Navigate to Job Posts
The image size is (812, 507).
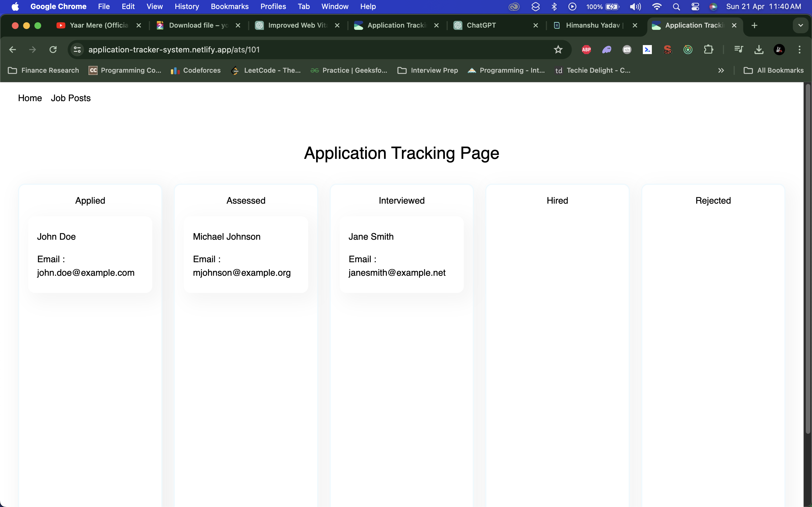coord(70,98)
